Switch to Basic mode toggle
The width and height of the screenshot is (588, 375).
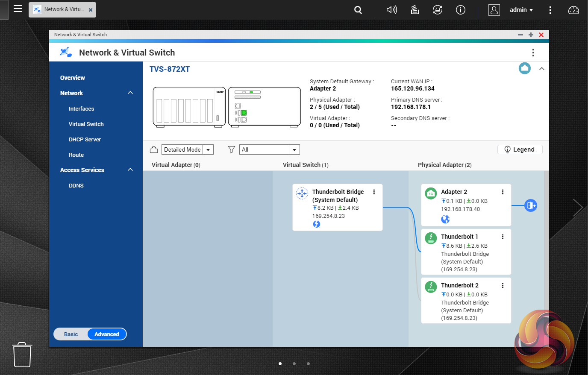(x=71, y=334)
